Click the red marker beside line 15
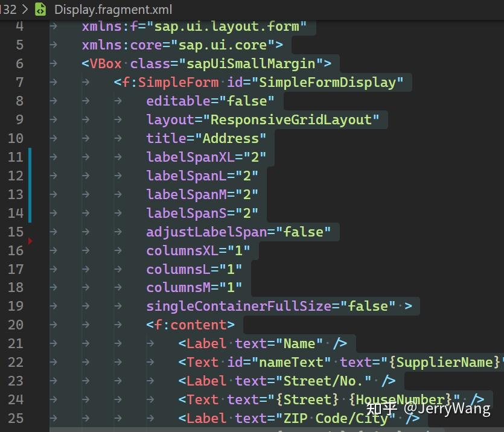The height and width of the screenshot is (432, 504). tap(30, 240)
